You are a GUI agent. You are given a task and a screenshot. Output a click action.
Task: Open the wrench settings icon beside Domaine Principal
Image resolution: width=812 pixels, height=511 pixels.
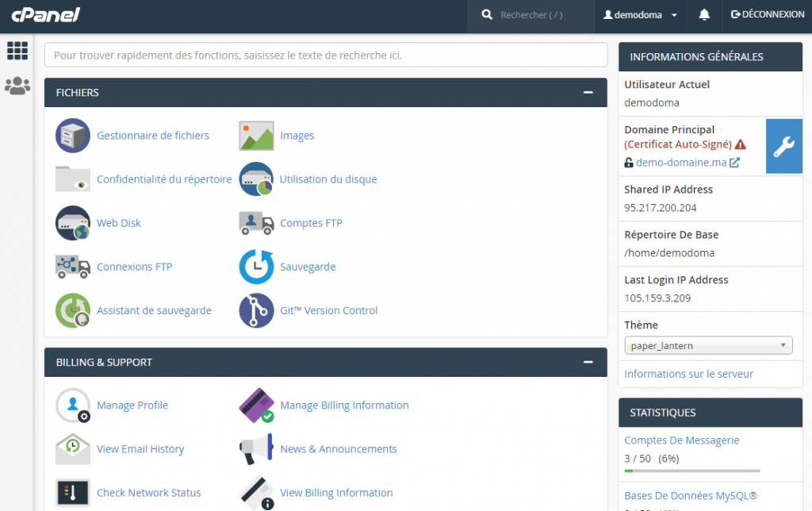[x=783, y=146]
